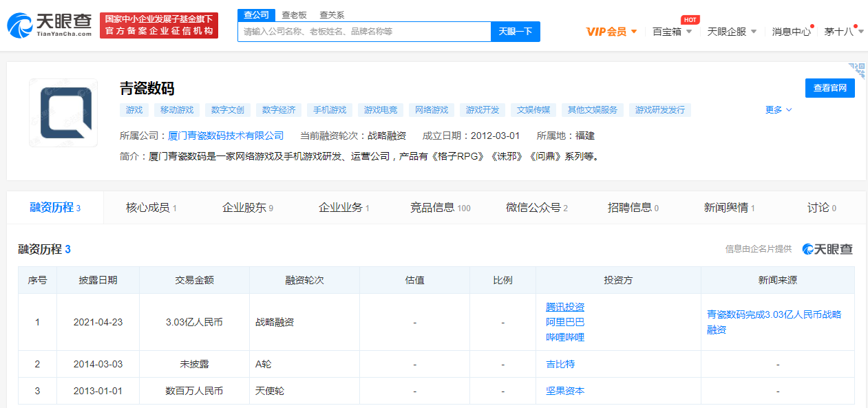Open the 茅十八 user account menu

(843, 32)
